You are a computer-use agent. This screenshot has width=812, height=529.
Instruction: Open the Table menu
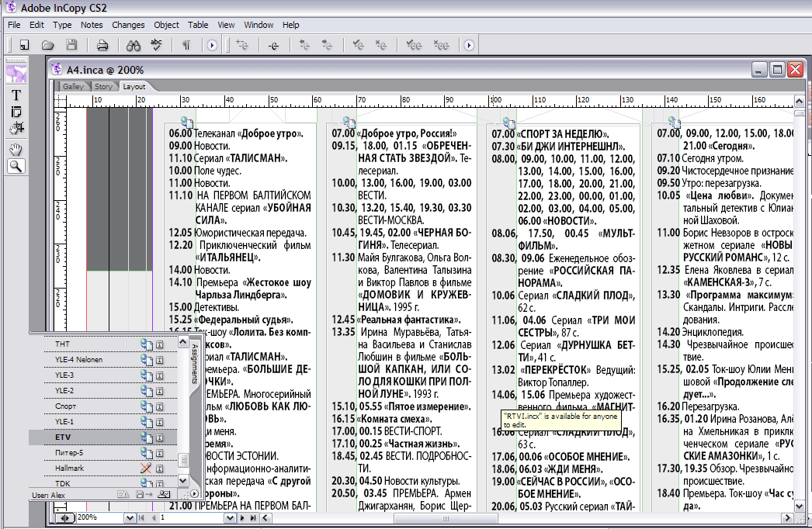(x=198, y=25)
